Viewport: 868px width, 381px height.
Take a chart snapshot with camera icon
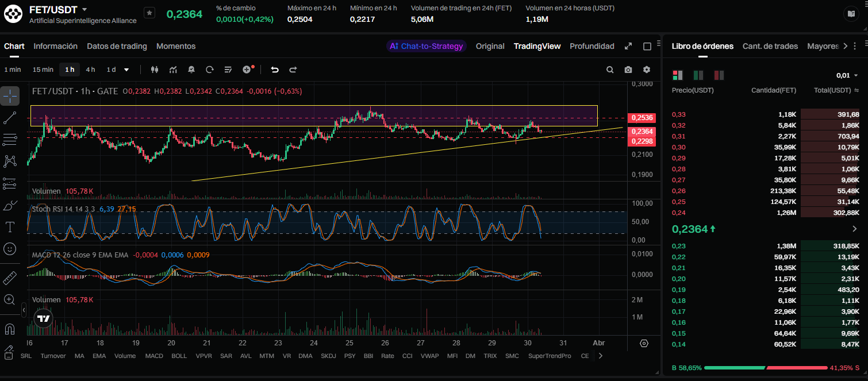click(x=628, y=70)
